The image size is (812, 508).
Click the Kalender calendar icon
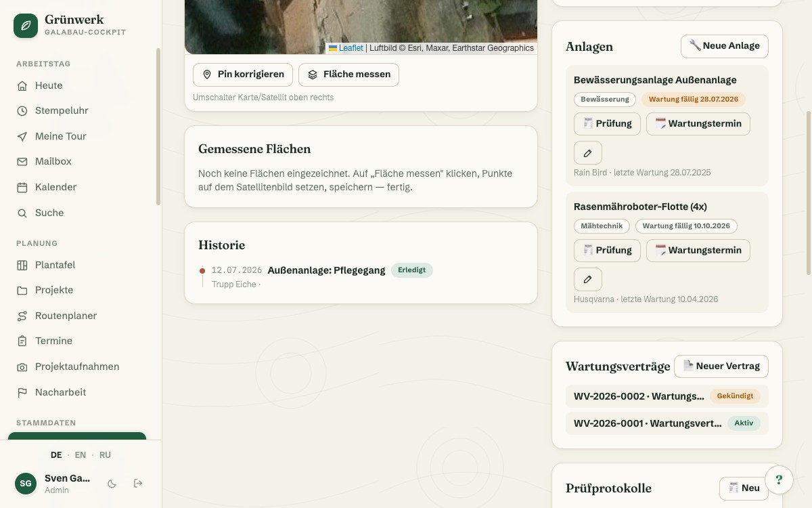[22, 187]
